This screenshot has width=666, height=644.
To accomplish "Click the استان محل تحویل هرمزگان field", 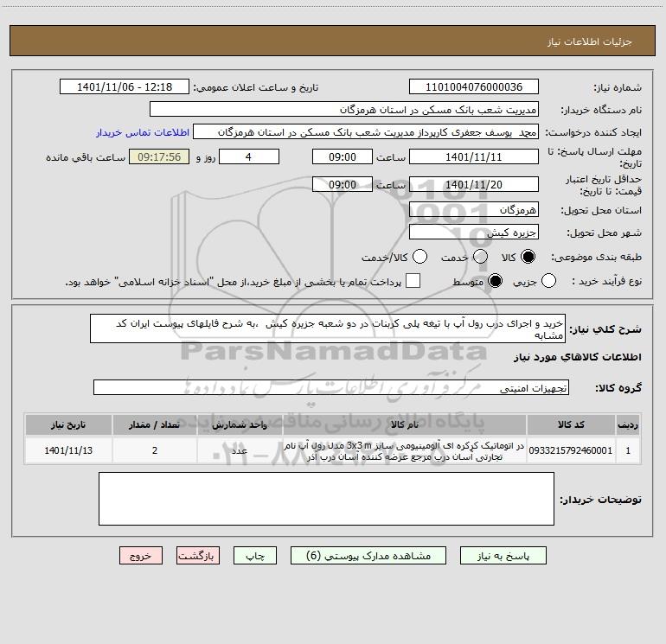I will [474, 210].
